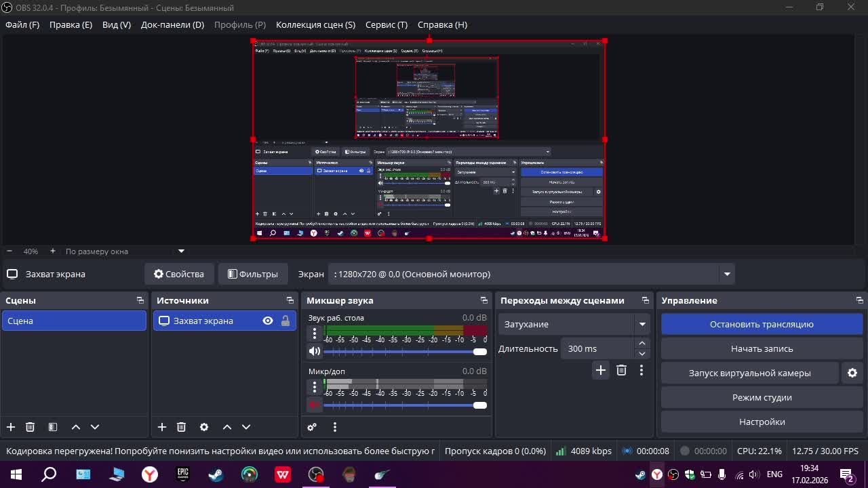Image resolution: width=868 pixels, height=488 pixels.
Task: Add a new scene transition
Action: coord(600,370)
